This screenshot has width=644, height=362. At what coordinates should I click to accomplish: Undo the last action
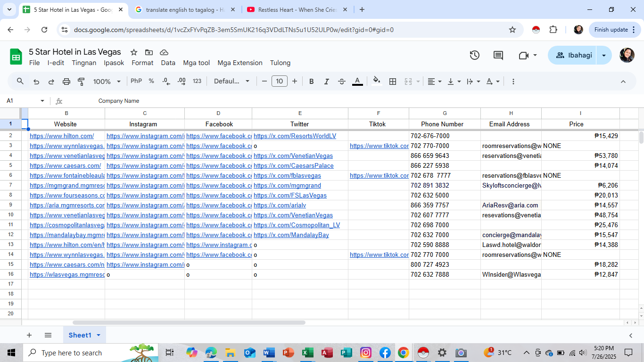coord(36,82)
